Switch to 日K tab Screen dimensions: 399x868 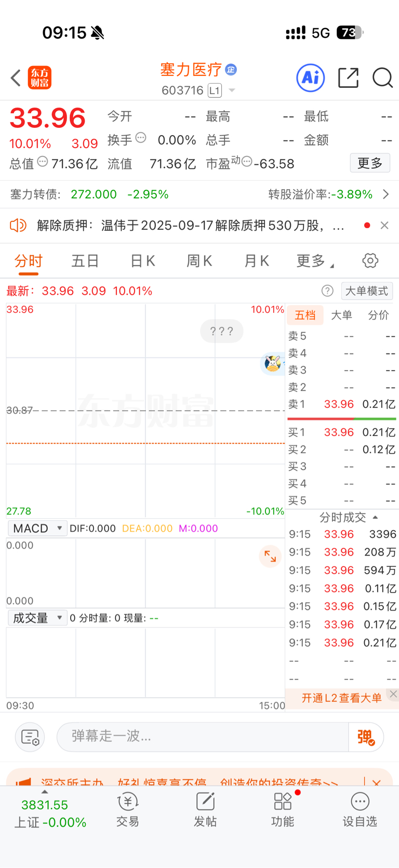[x=142, y=261]
